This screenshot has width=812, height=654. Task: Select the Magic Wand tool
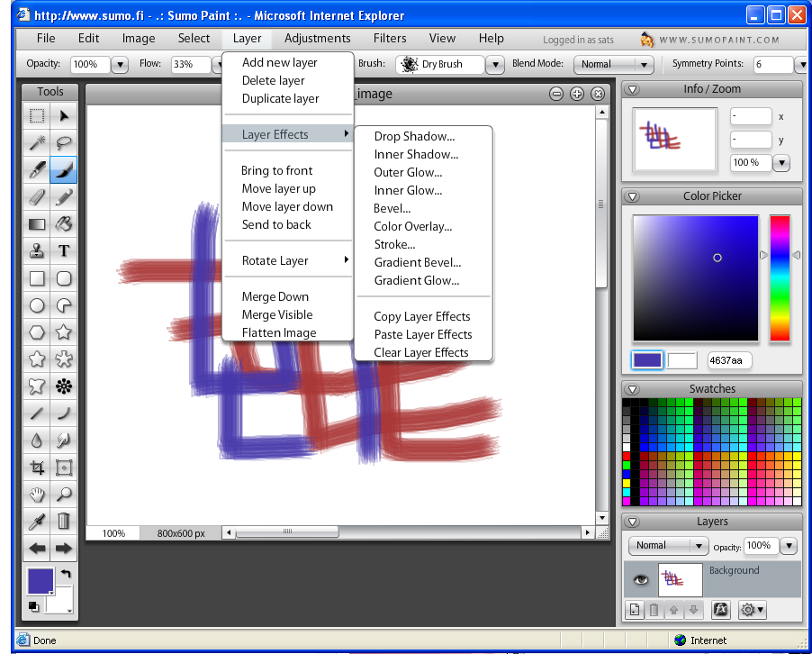point(37,142)
